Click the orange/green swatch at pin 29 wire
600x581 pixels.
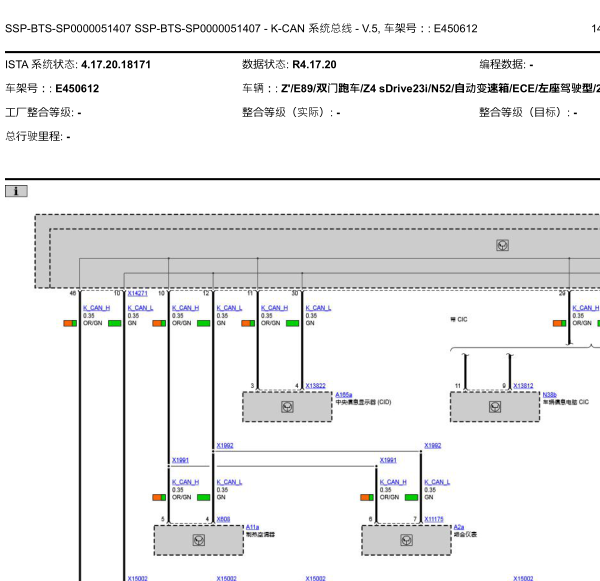[559, 323]
